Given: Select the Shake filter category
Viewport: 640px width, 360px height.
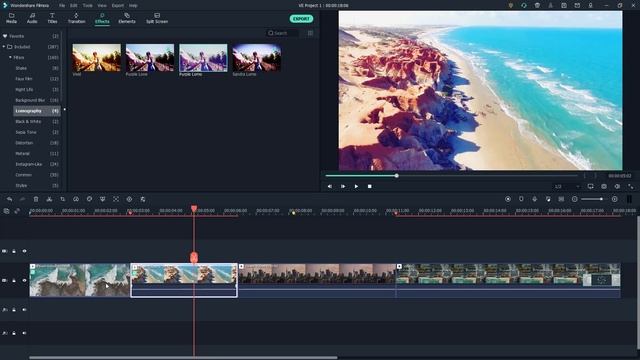Looking at the screenshot, I should tap(37, 68).
